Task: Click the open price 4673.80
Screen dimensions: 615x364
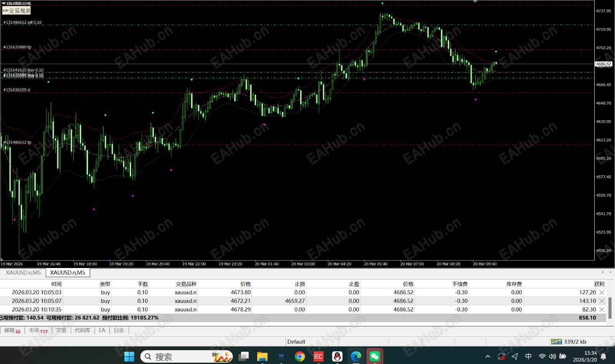Action: (x=241, y=293)
